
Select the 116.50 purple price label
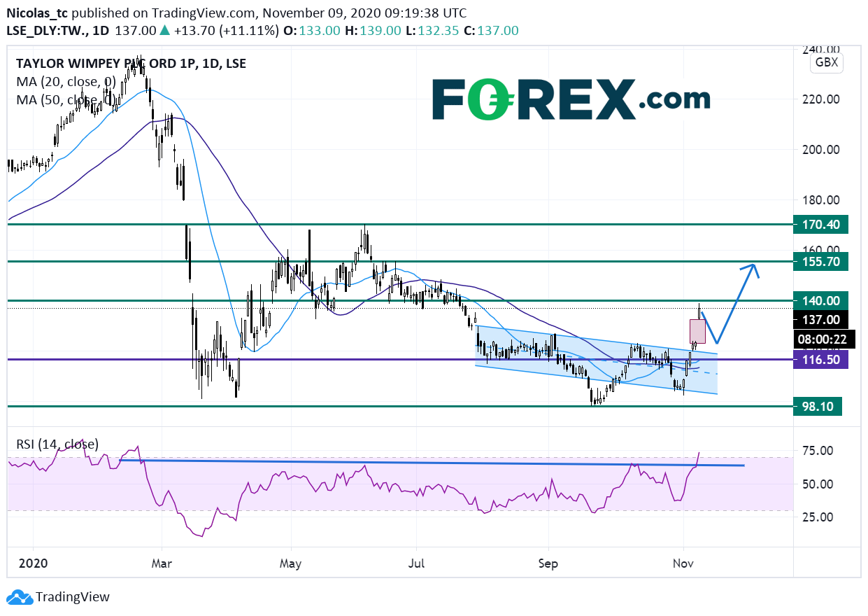coord(821,360)
